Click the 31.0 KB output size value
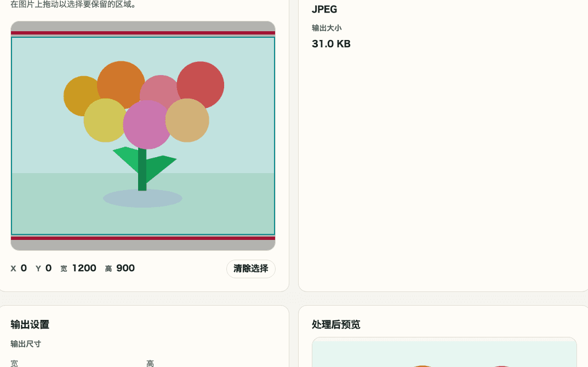Image resolution: width=588 pixels, height=367 pixels. 330,44
